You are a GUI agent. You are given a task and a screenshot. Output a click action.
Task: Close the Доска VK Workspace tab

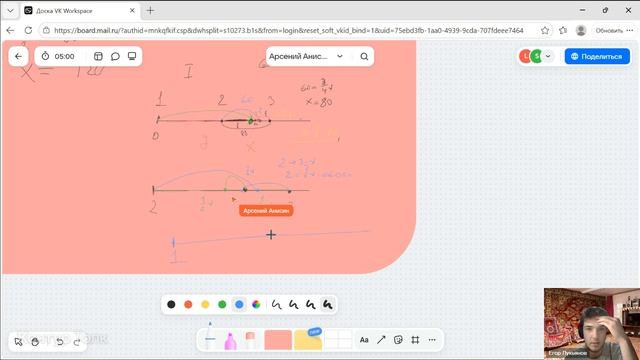click(x=132, y=11)
